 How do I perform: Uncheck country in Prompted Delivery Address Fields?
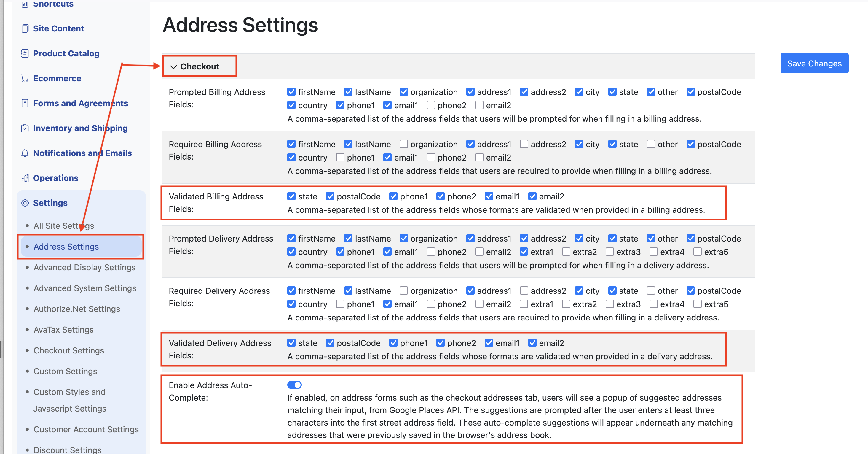(291, 252)
